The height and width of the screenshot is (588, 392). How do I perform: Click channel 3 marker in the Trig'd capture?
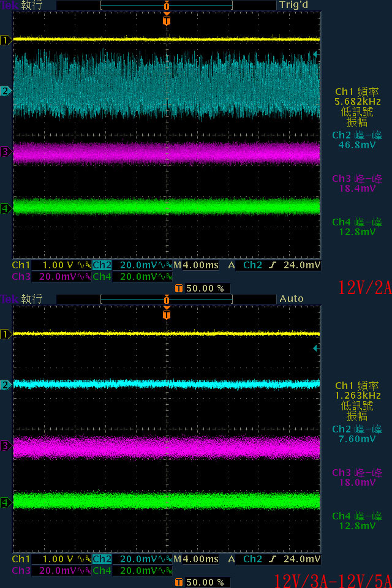(6, 152)
